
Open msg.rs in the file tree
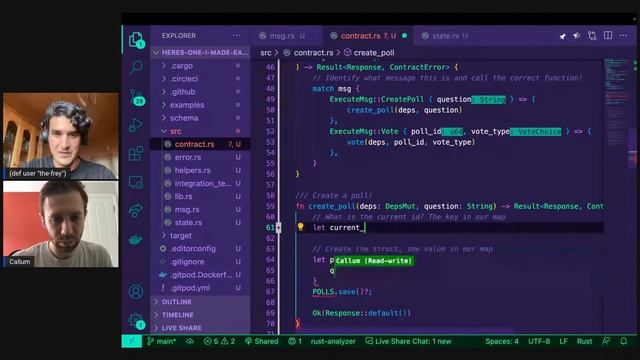click(x=200, y=209)
